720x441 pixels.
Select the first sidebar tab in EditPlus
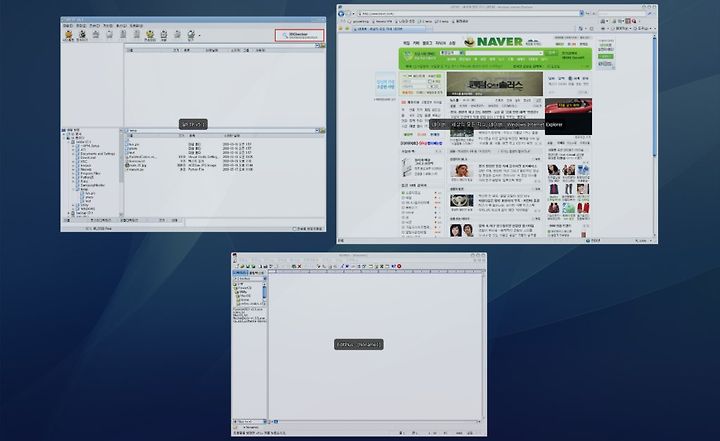pos(241,273)
